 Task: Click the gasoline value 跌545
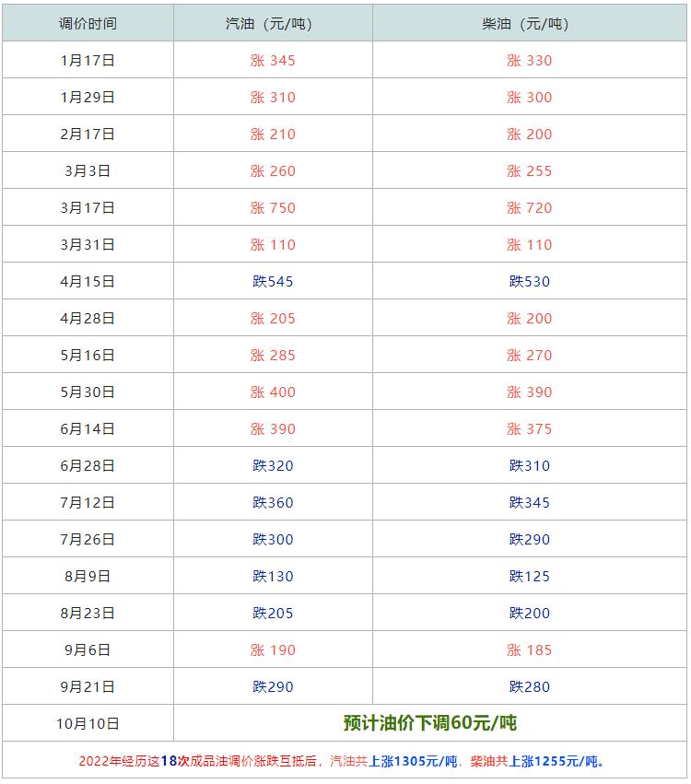(x=273, y=282)
